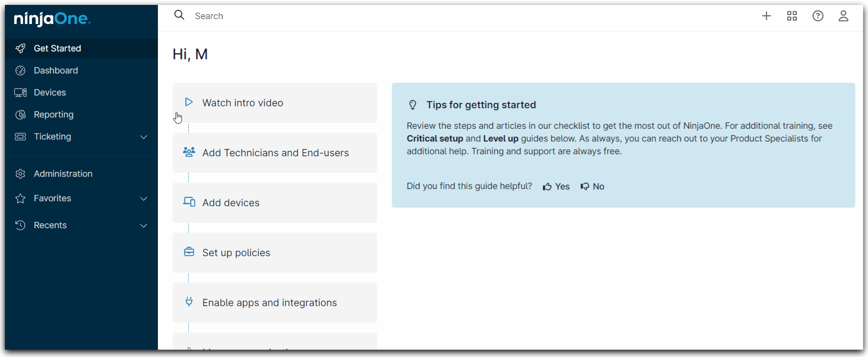The width and height of the screenshot is (868, 357).
Task: Open Dashboard from the sidebar
Action: (x=55, y=71)
